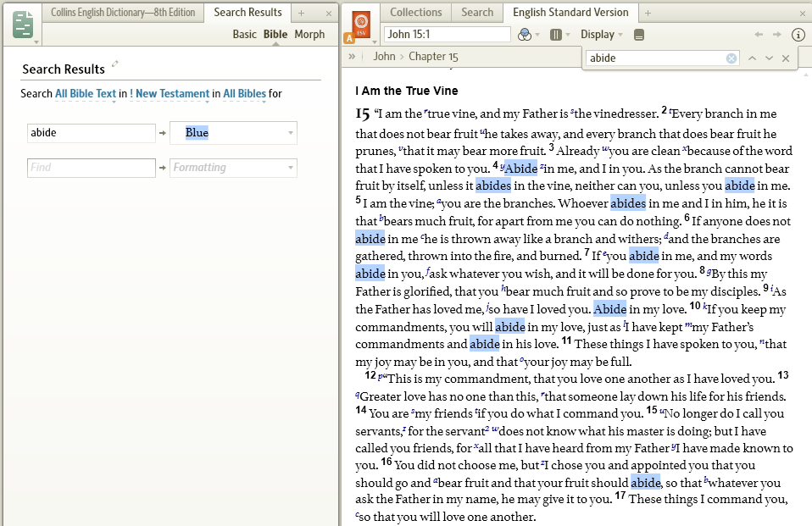Open the Collections tab
The image size is (812, 526).
tap(416, 13)
